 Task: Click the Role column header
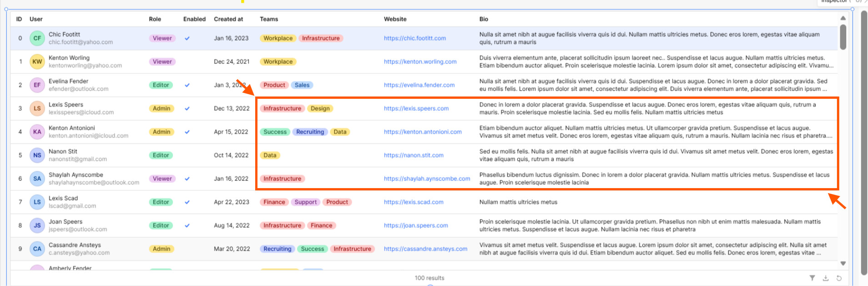155,19
